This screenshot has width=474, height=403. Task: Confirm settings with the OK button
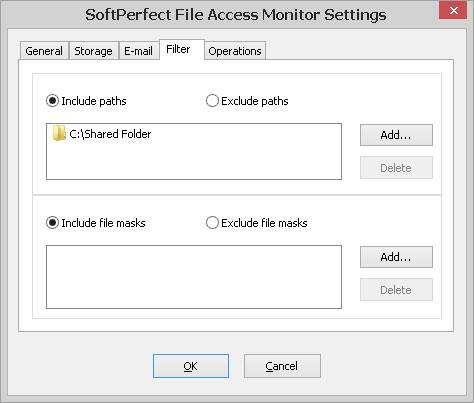pos(191,366)
